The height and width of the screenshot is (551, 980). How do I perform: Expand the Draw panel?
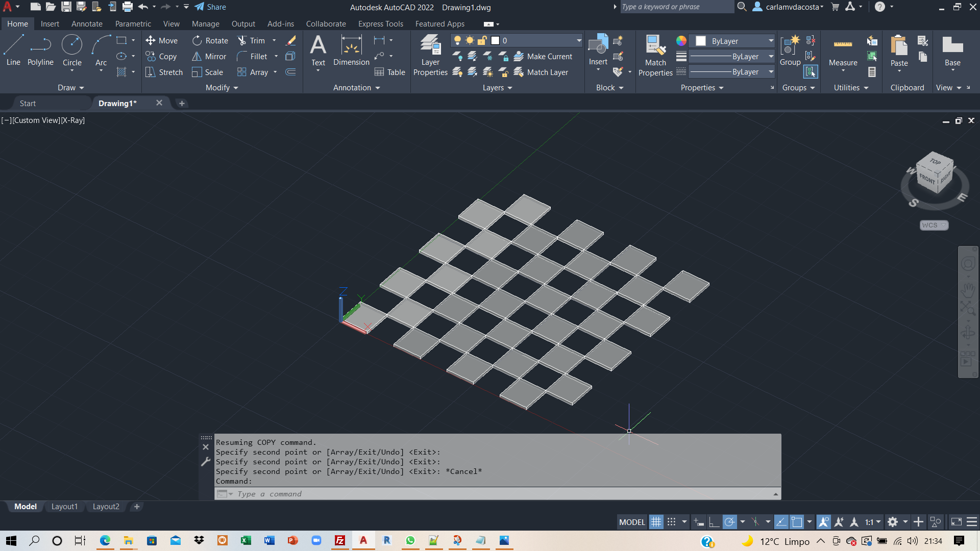pos(70,88)
